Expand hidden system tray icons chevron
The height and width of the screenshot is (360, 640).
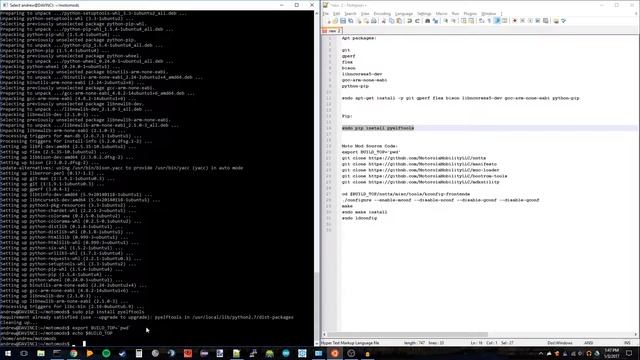(x=541, y=353)
